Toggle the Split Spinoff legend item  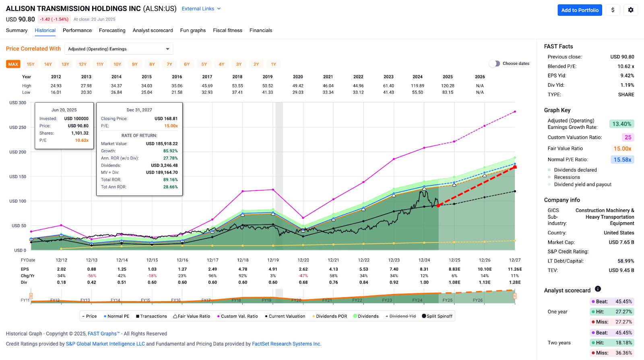click(437, 316)
